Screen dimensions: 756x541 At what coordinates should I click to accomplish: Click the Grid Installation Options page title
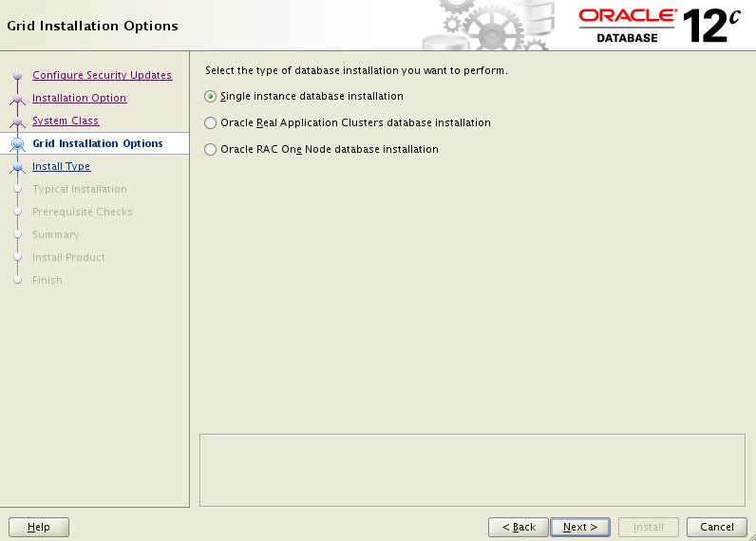(x=92, y=26)
